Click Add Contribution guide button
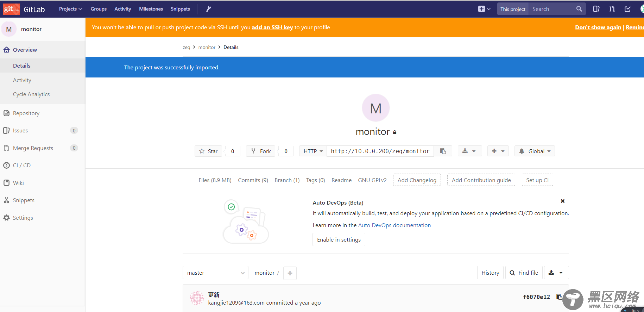The image size is (644, 312). point(481,180)
